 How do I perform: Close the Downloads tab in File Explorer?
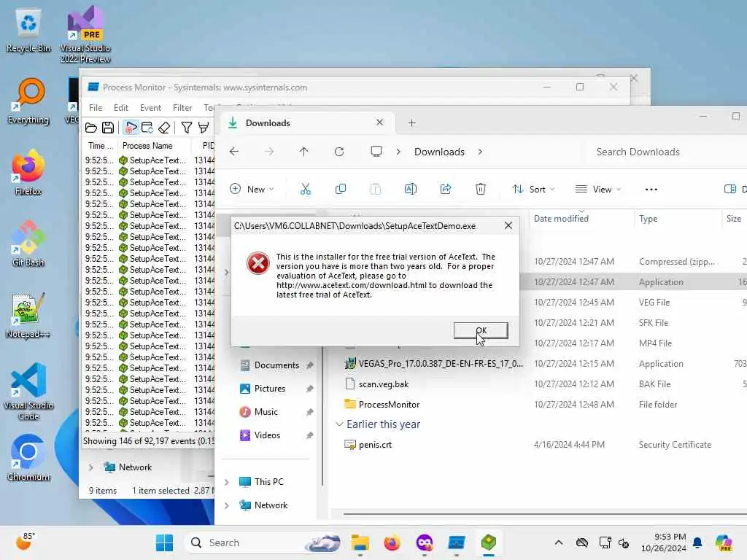click(x=379, y=122)
